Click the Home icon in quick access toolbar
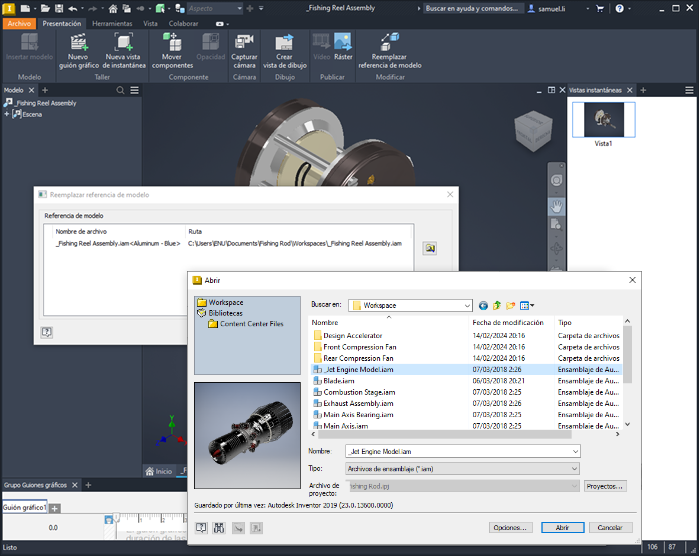Viewport: 700px width, 556px height. [x=113, y=8]
